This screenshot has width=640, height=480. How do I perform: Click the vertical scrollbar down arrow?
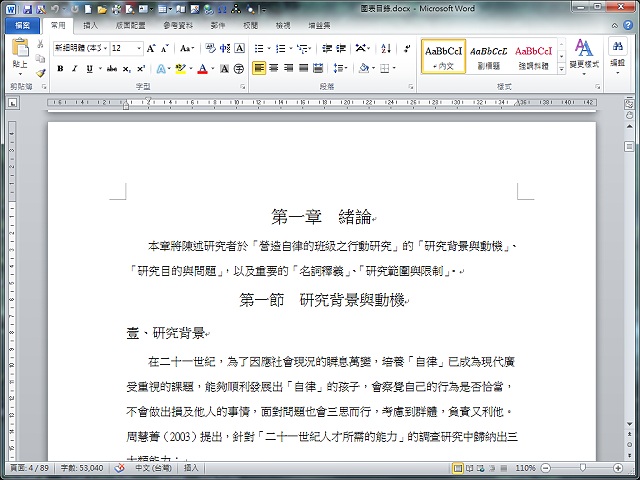pos(629,424)
